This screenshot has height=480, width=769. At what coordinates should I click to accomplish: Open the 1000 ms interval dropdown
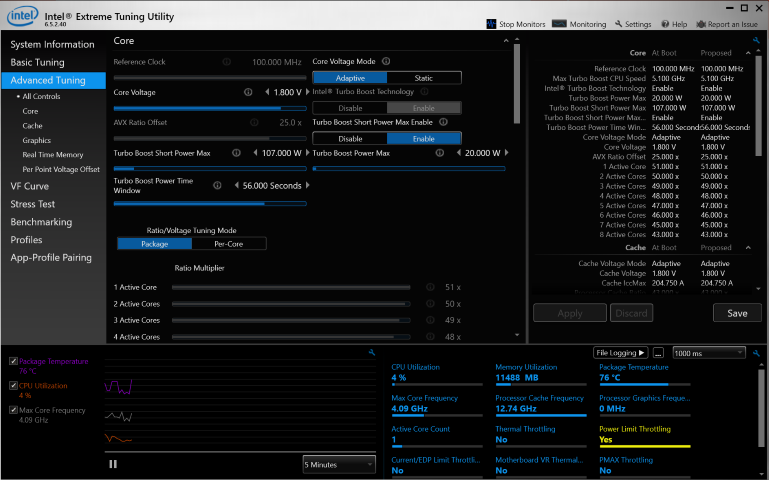click(709, 353)
